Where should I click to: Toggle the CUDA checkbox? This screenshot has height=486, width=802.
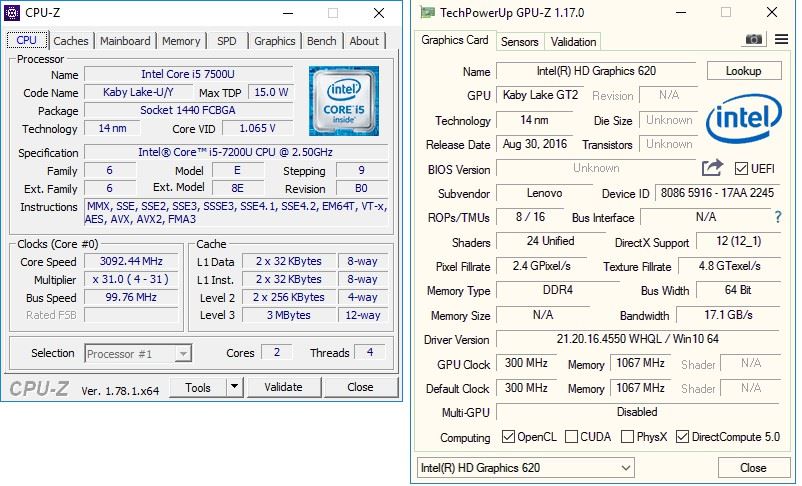571,436
